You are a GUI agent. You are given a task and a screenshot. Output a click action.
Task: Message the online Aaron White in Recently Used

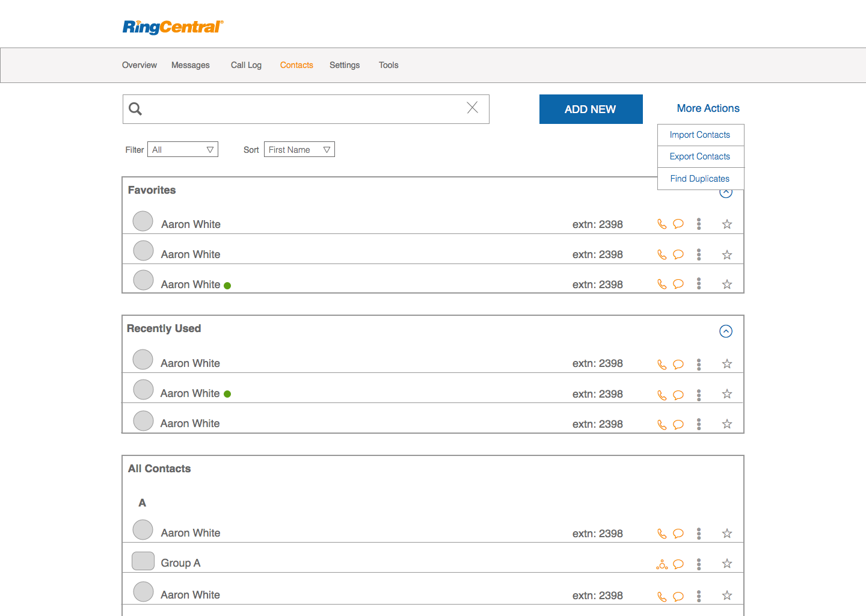click(x=678, y=395)
